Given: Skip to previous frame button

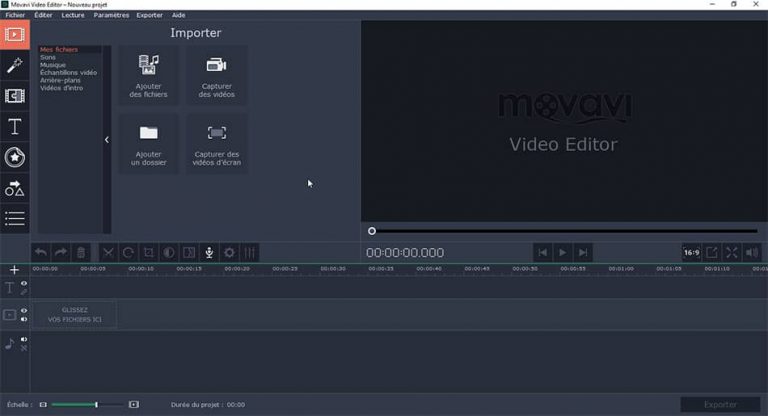Looking at the screenshot, I should click(x=543, y=253).
